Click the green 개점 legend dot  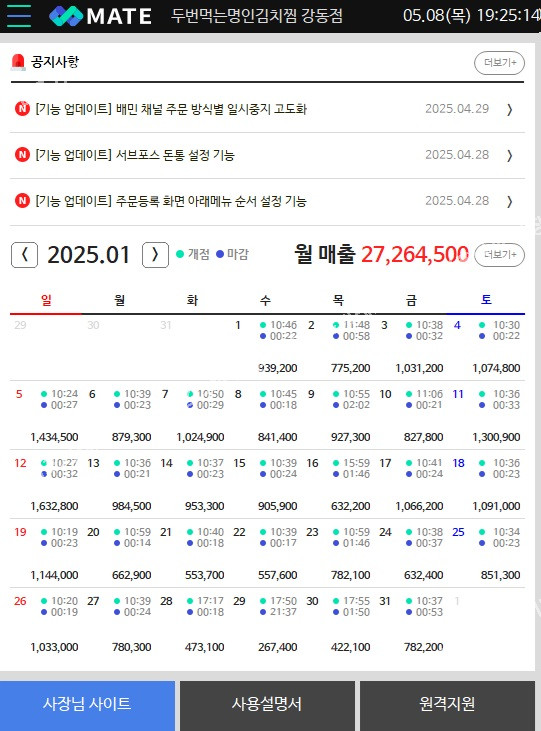180,254
